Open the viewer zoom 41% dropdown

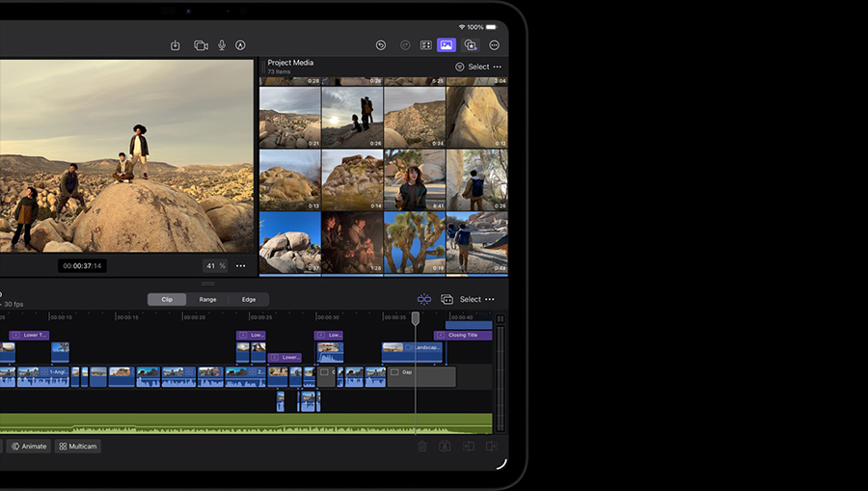pyautogui.click(x=214, y=265)
